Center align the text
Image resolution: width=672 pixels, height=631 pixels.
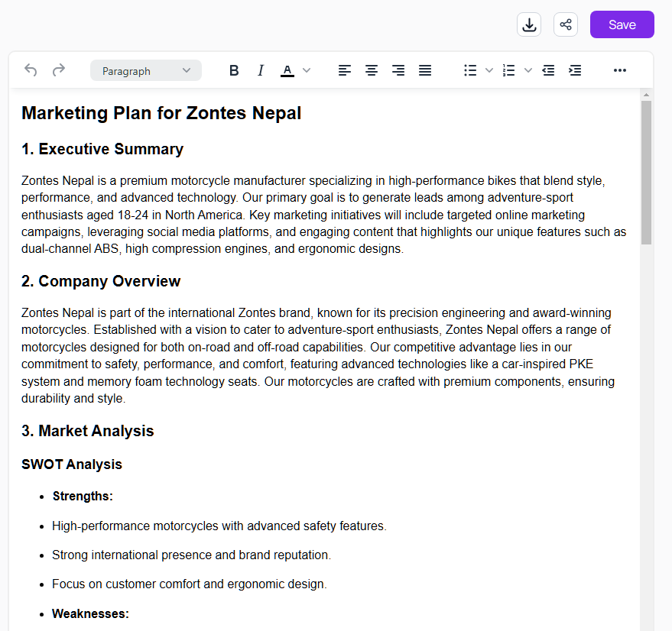tap(372, 70)
